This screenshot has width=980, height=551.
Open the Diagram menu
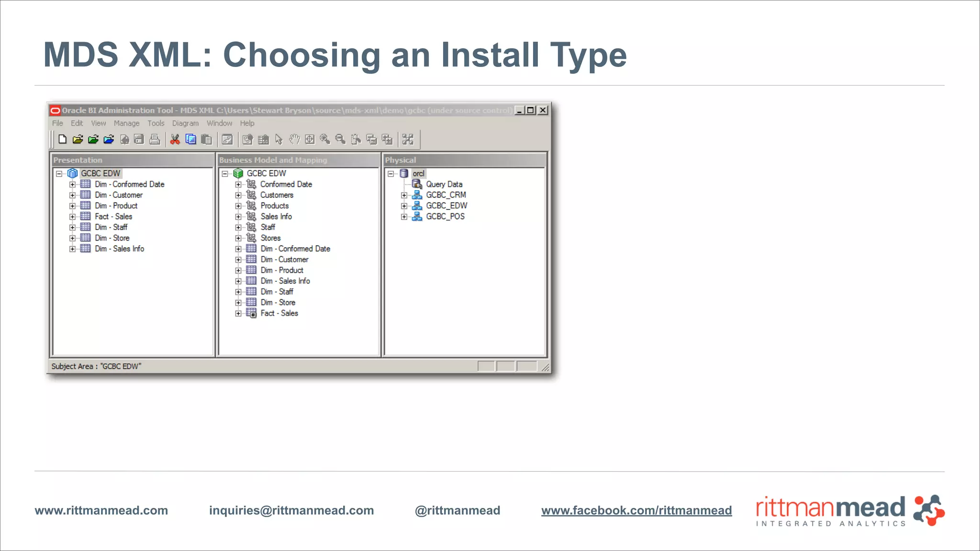tap(185, 123)
